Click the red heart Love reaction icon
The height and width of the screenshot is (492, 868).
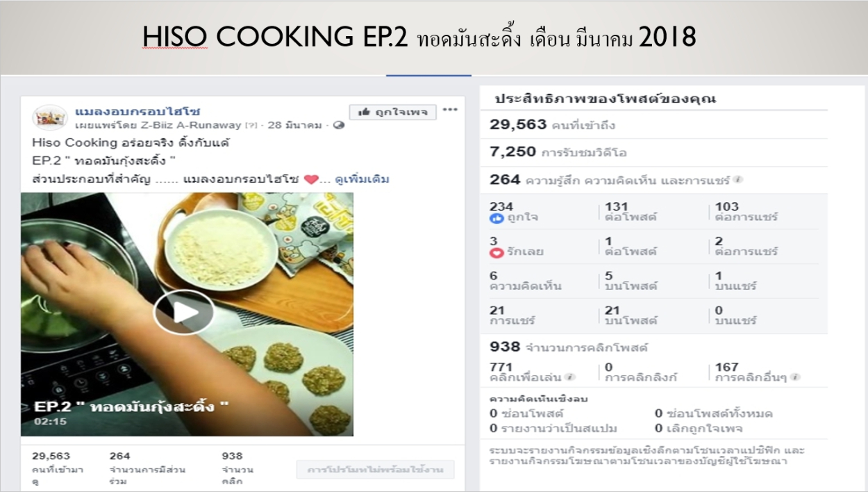(x=496, y=252)
